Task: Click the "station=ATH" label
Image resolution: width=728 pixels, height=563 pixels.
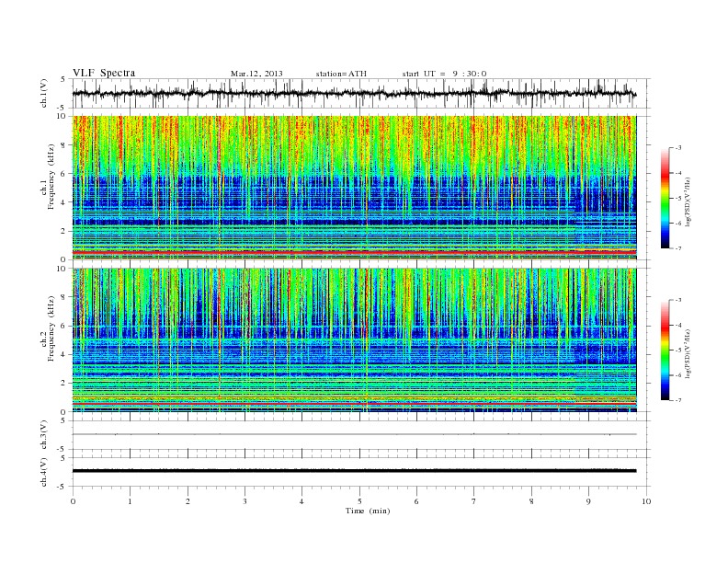Action: point(341,74)
